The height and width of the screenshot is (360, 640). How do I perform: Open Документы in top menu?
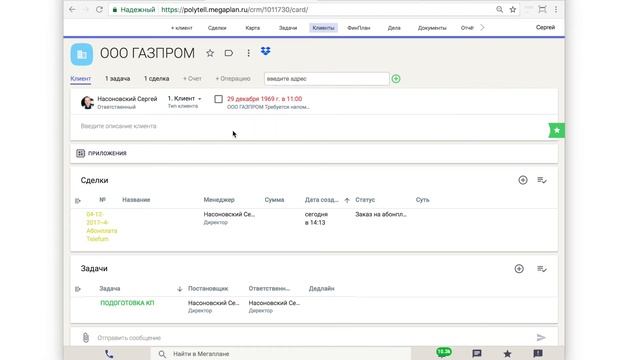pos(432,28)
